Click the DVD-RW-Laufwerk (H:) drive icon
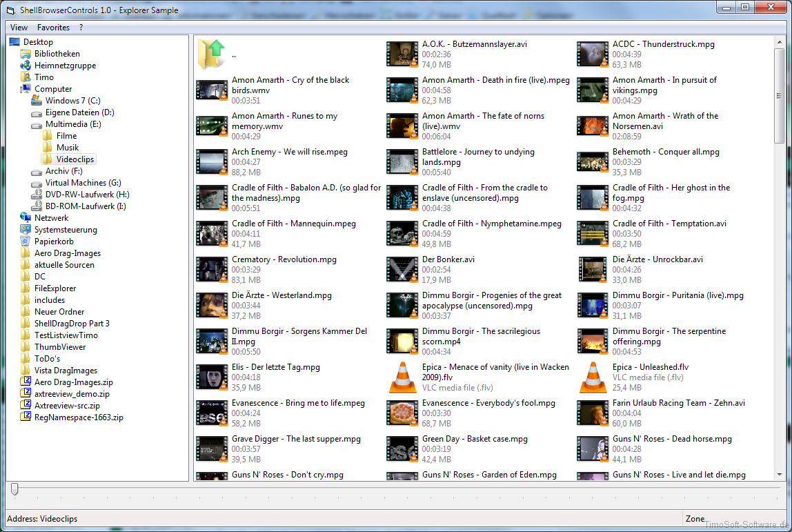The image size is (792, 532). point(37,195)
